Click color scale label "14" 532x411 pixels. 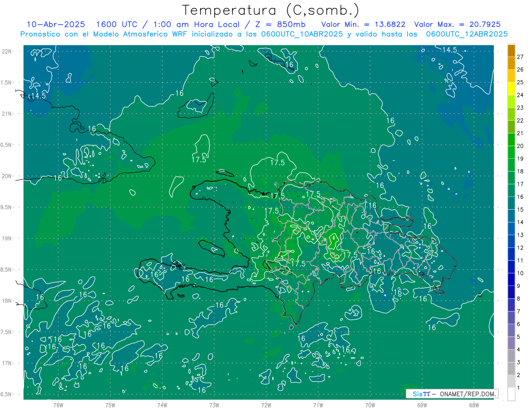pos(520,222)
